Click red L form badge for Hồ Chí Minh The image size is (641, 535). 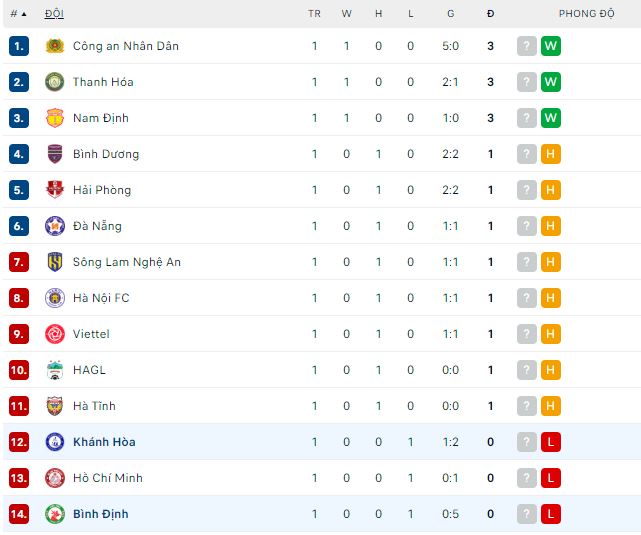click(x=550, y=478)
